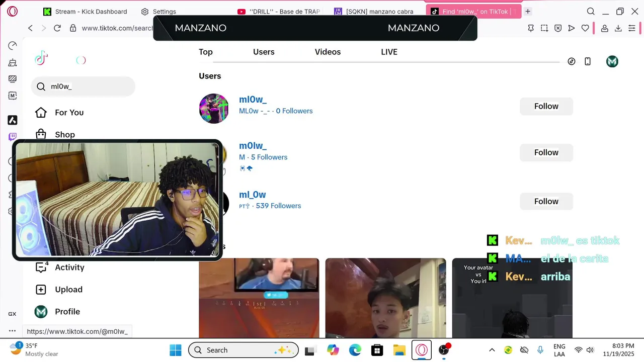This screenshot has height=362, width=644.
Task: Bookmark page with heart icon
Action: 585,28
